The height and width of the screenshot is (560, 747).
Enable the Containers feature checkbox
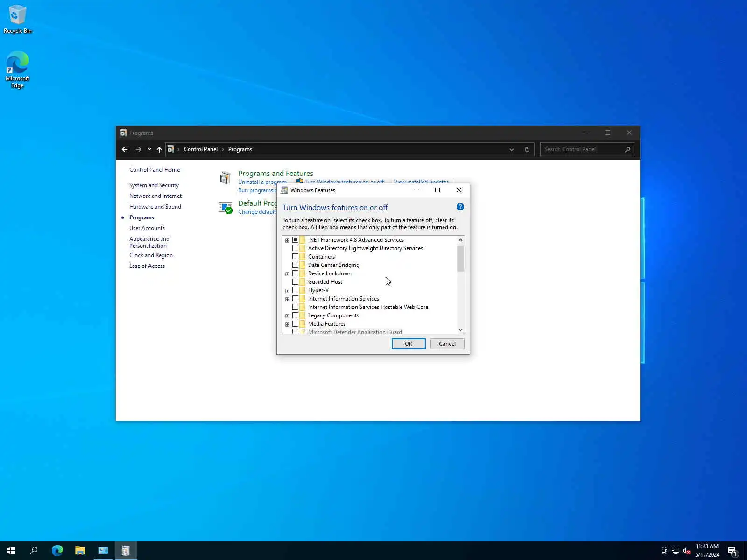pos(295,257)
